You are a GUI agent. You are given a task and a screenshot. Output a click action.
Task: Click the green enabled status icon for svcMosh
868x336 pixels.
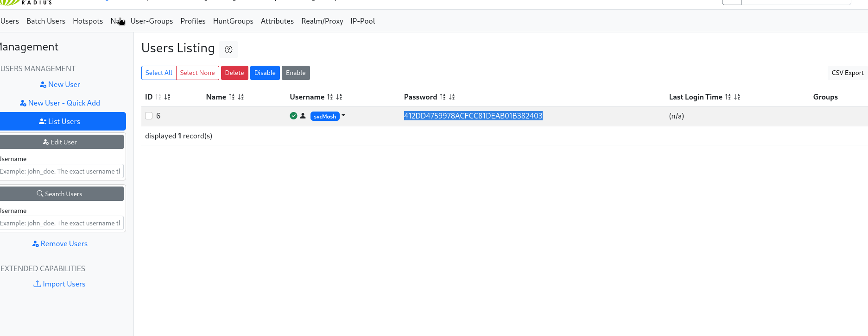coord(293,116)
